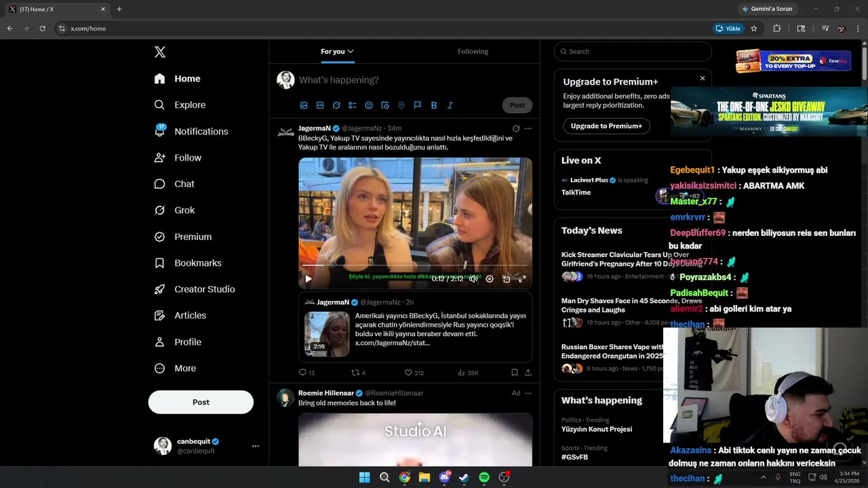Share the JagermaN post
Screen dimensions: 868x488
(x=528, y=372)
